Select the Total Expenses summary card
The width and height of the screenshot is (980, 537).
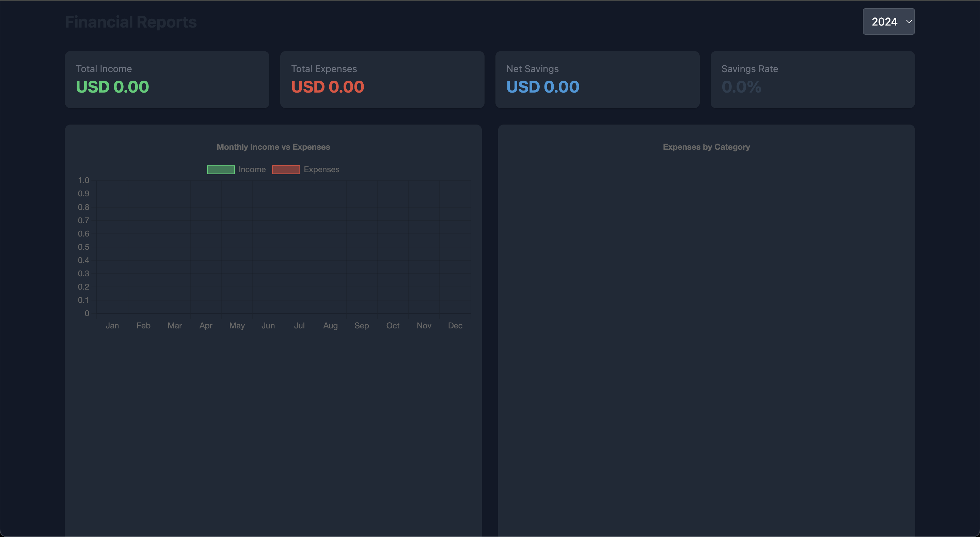[x=382, y=80]
